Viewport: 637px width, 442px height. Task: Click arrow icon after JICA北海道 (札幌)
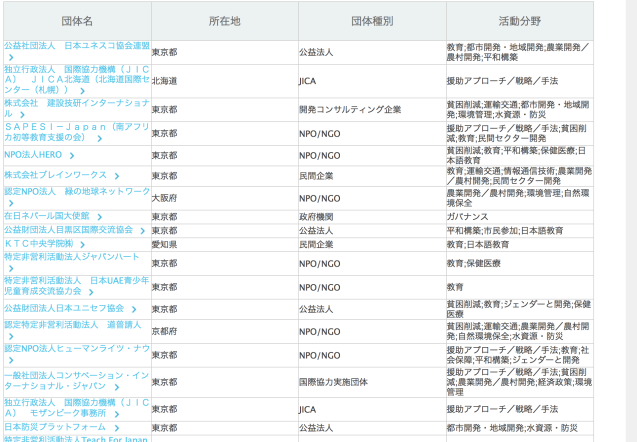pyautogui.click(x=82, y=91)
